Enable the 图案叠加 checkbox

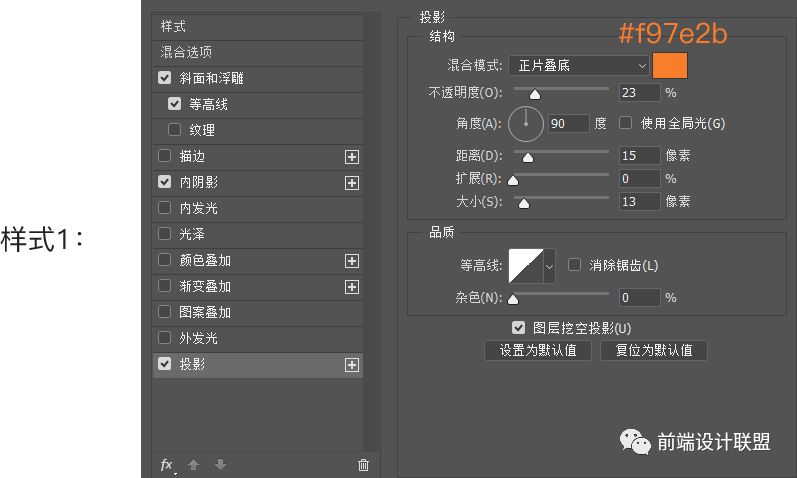pyautogui.click(x=164, y=311)
